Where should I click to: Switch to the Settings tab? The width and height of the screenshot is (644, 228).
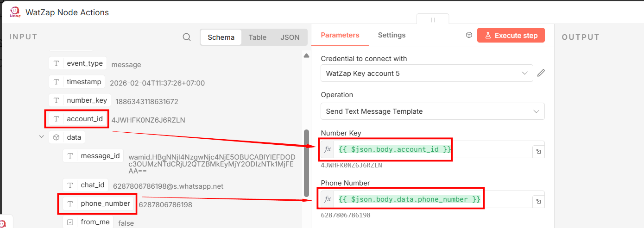(391, 35)
